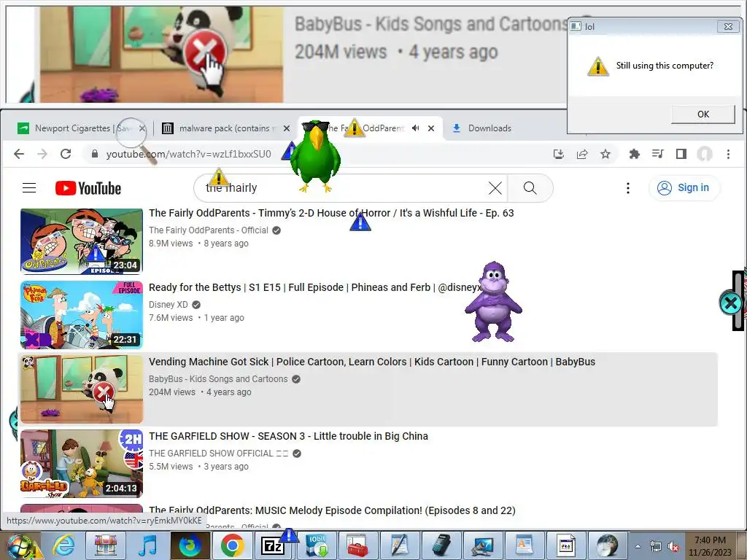
Task: Open Waterfox browser in taskbar
Action: coord(190,545)
